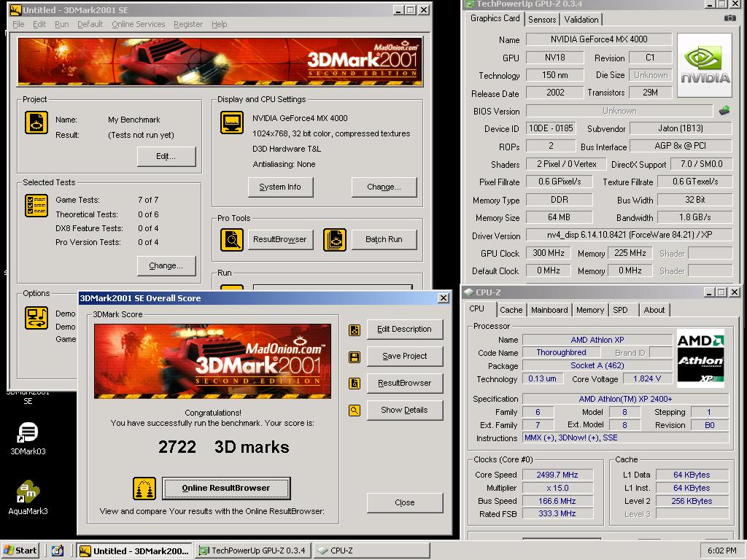
Task: Click Change... in Display and CPU Settings
Action: pyautogui.click(x=384, y=187)
